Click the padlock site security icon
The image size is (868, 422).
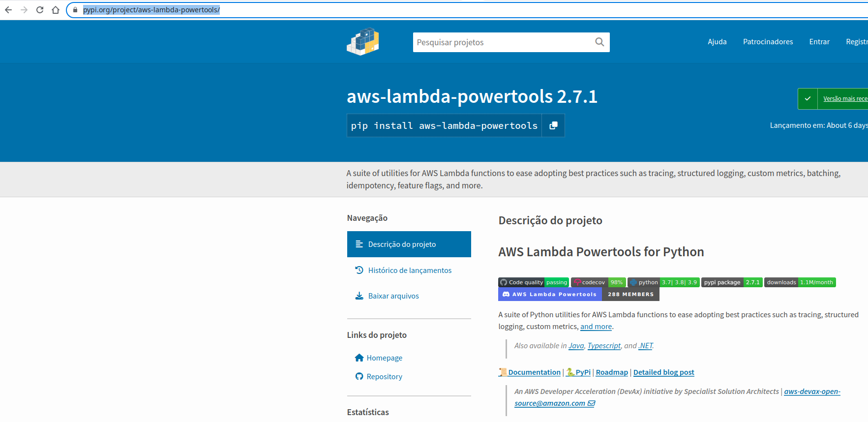75,10
